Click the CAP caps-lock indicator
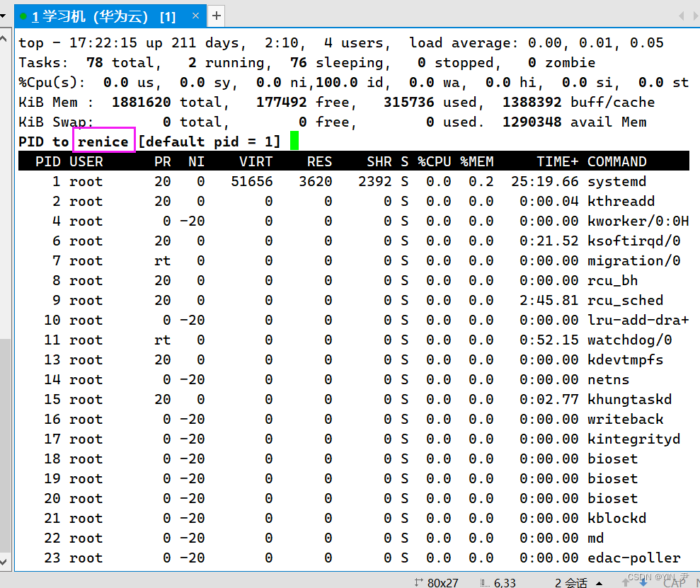Viewport: 700px width, 588px height. 675,582
